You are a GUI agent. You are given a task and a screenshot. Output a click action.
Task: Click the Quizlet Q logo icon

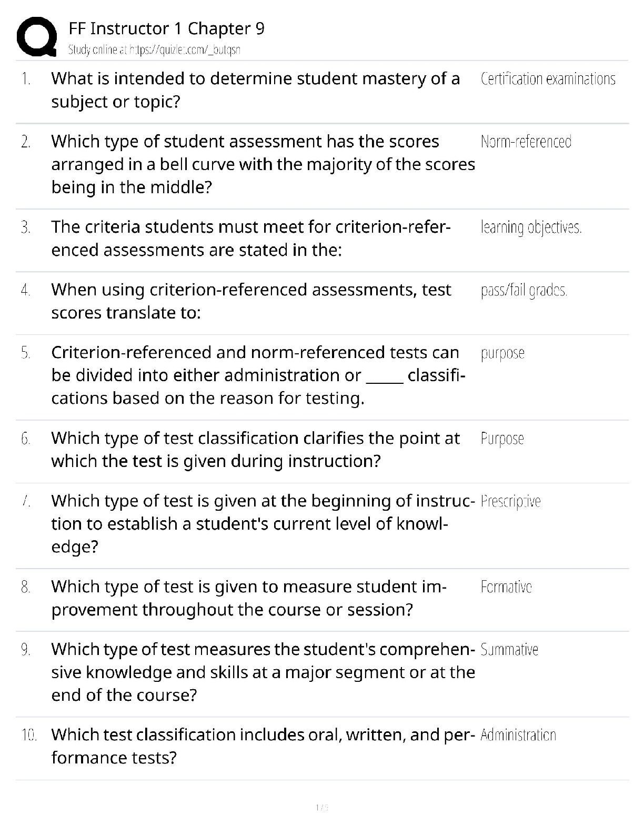[x=37, y=36]
